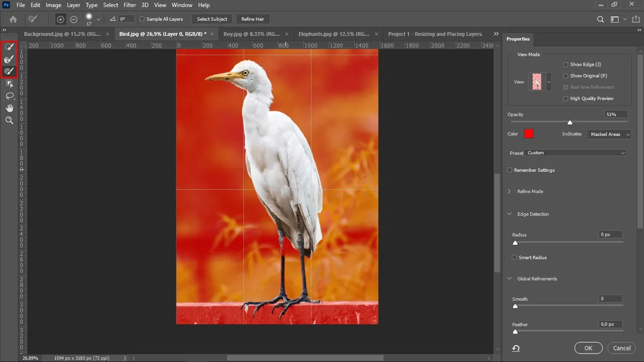Click Cancel in Properties panel
Viewport: 644px width, 362px height.
[622, 348]
